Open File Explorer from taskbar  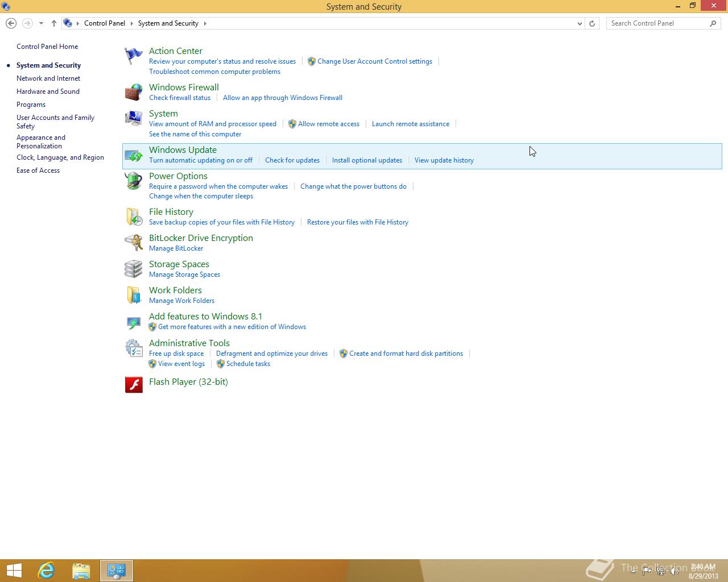(x=81, y=571)
